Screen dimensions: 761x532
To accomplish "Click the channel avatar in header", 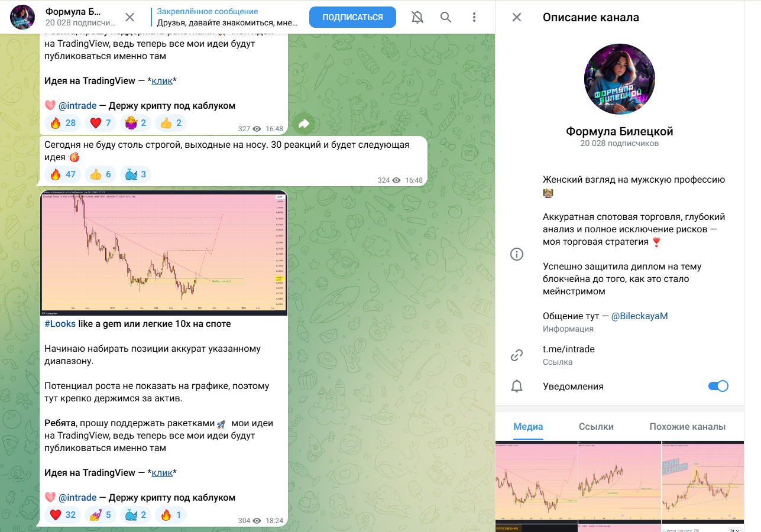I will click(22, 17).
